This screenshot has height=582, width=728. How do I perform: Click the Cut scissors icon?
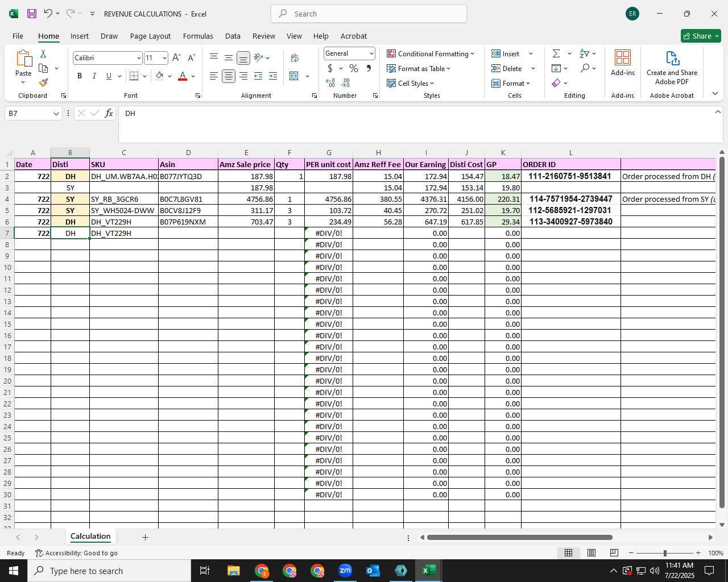43,54
